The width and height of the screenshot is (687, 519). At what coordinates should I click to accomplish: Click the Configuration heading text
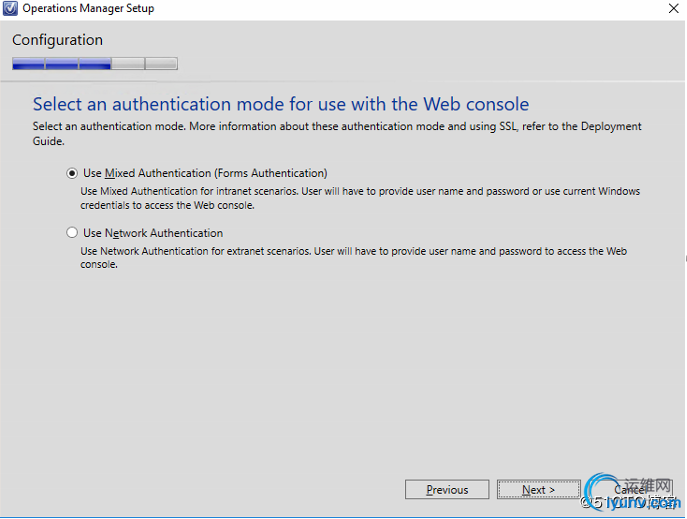pyautogui.click(x=57, y=40)
